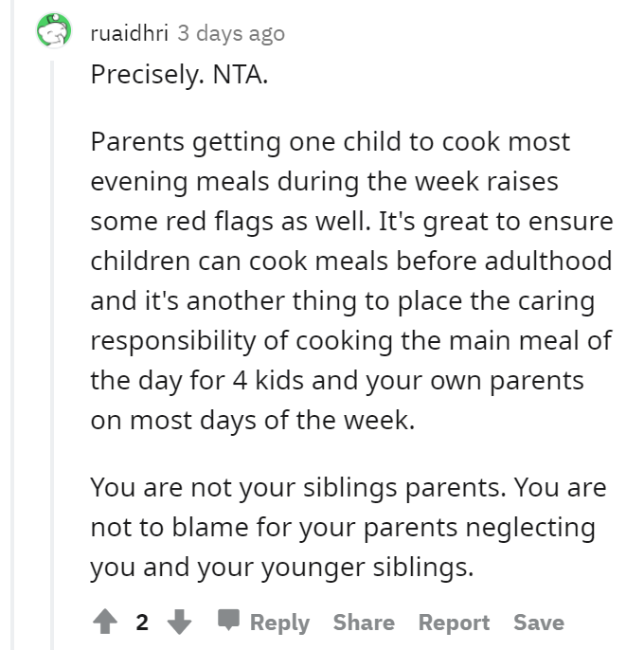Click the speech bubble reply icon
Viewport: 644px width, 650px height.
click(229, 620)
